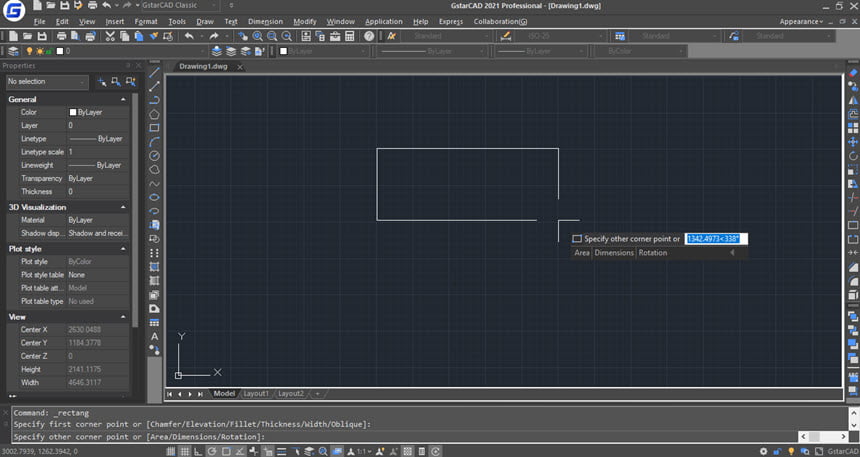Toggle Object Snap in status bar
The image size is (860, 457).
[x=226, y=452]
